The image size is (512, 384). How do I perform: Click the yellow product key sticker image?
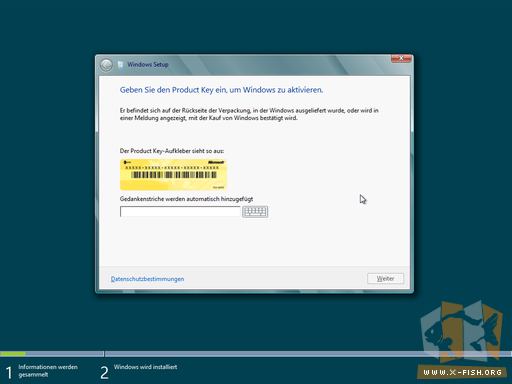pos(173,175)
